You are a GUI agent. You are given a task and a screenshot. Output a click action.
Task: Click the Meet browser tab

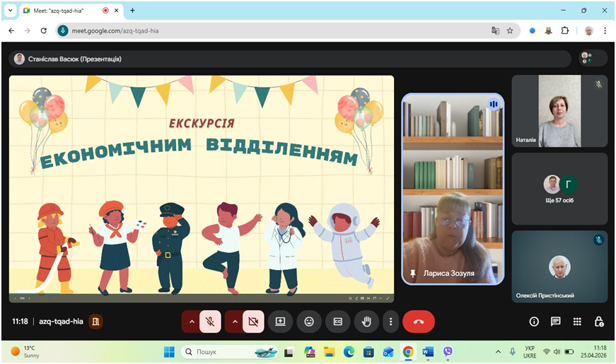[x=64, y=11]
